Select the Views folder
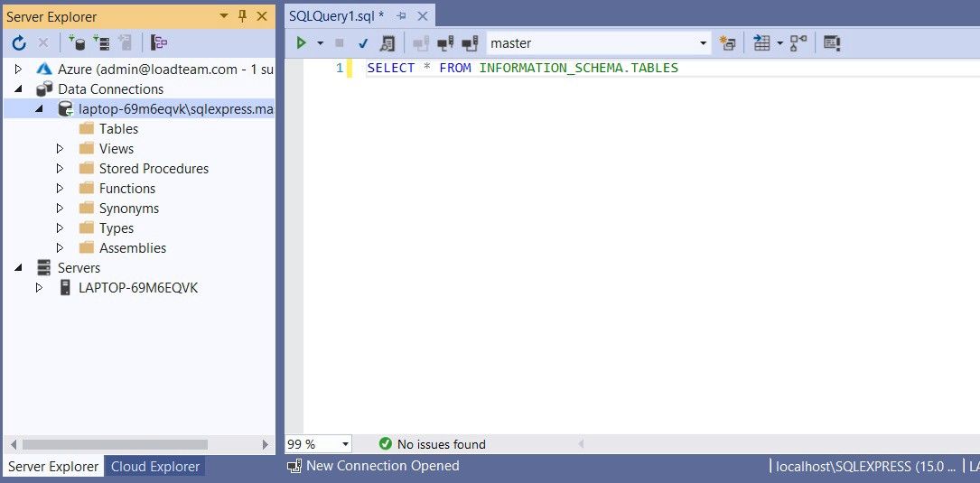 [117, 149]
